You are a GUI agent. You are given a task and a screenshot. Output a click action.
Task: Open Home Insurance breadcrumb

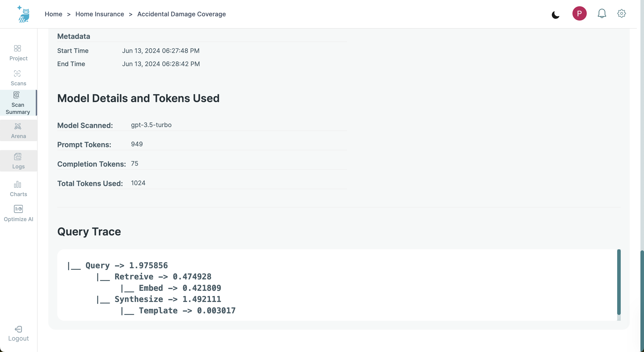[100, 14]
